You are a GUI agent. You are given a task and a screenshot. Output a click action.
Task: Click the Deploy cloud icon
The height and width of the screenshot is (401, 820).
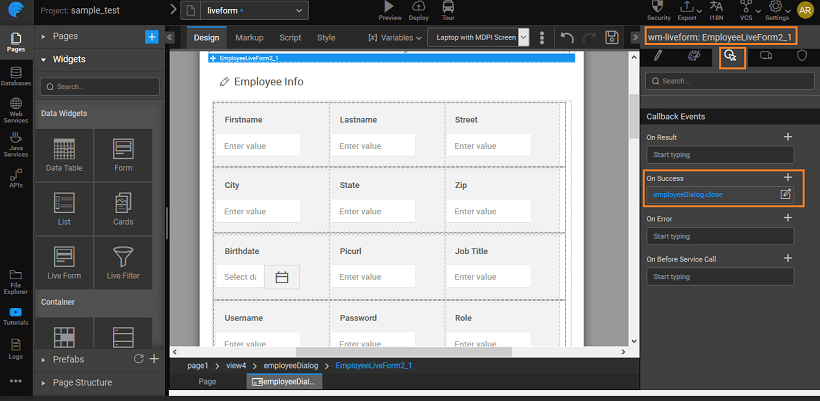click(x=420, y=6)
